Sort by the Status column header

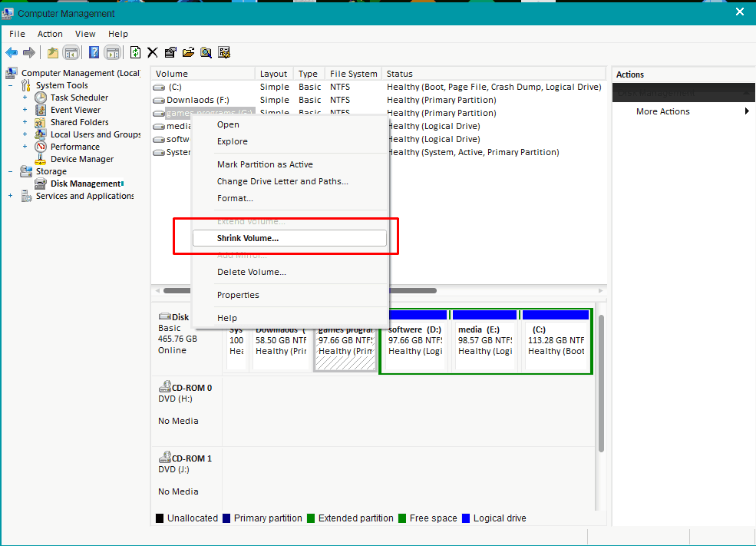[x=494, y=74]
